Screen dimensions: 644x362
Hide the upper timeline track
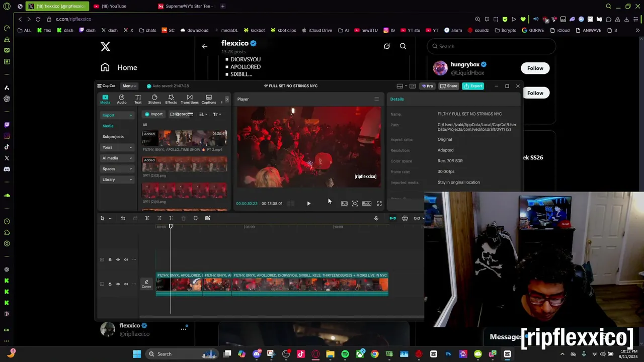[118, 260]
